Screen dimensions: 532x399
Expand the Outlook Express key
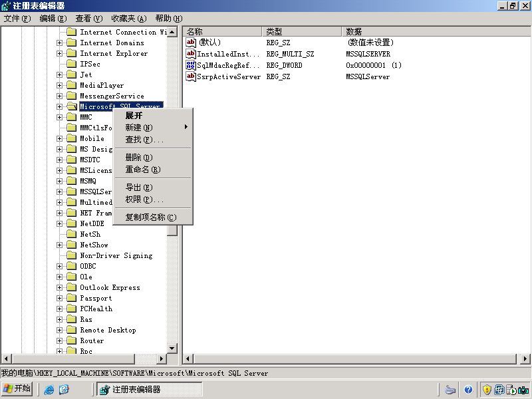pyautogui.click(x=59, y=287)
